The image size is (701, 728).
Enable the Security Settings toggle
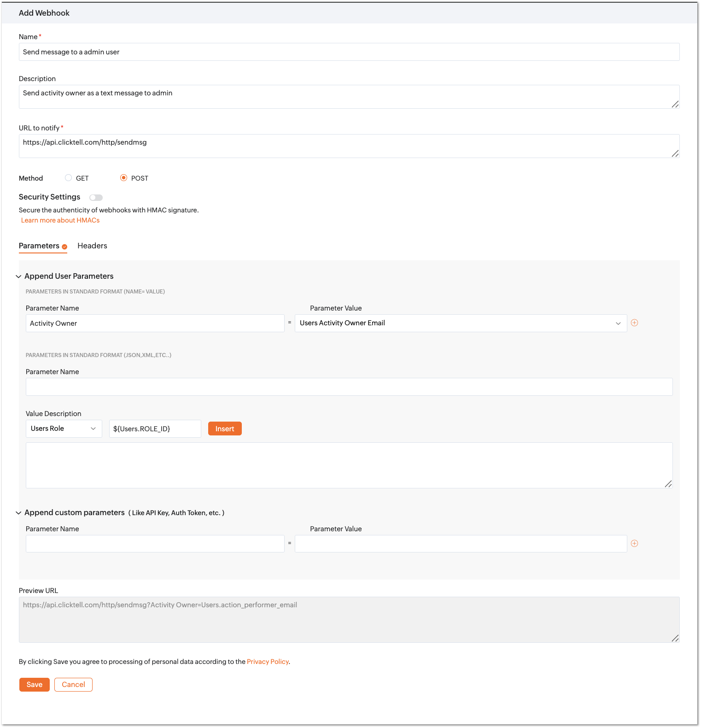pyautogui.click(x=96, y=198)
